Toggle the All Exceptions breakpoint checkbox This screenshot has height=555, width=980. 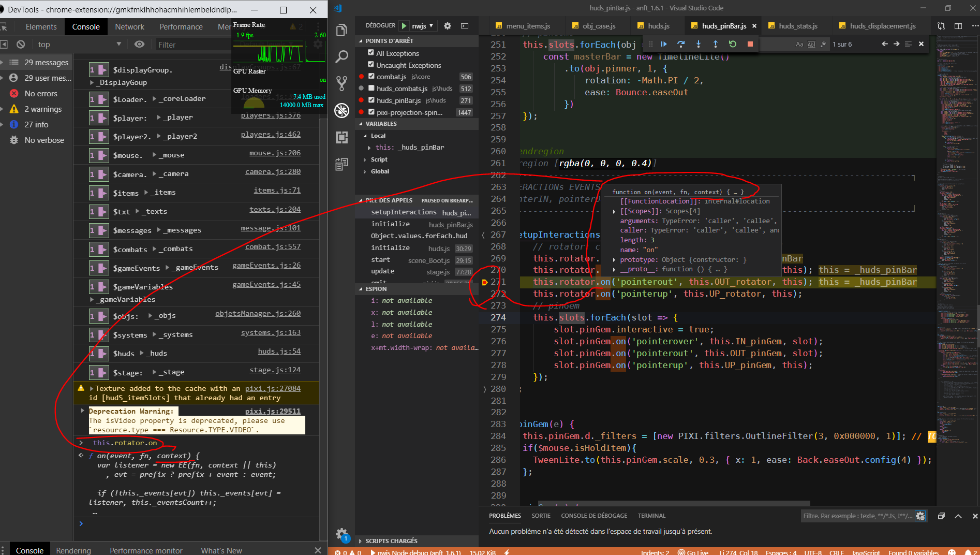coord(370,53)
